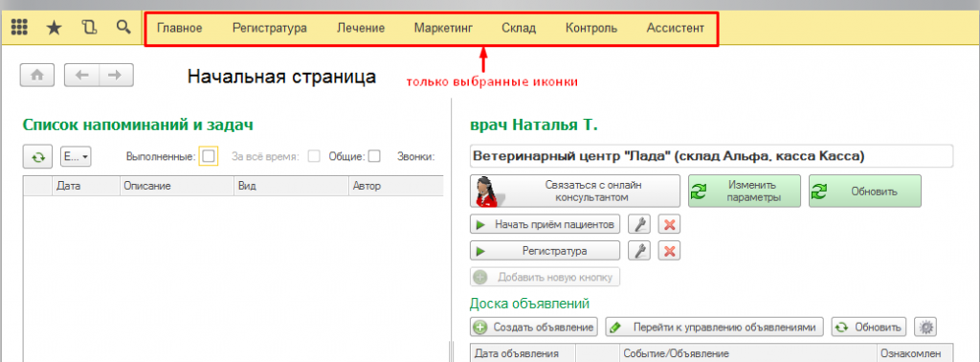Viewport: 980px width, 362px height.
Task: Go to home page icon button
Action: point(37,75)
